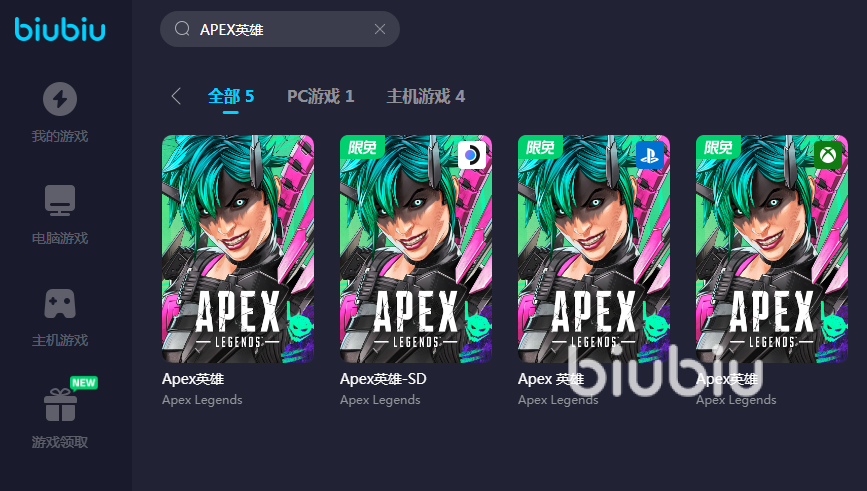Clear the search text with X
This screenshot has height=491, width=867.
click(380, 29)
